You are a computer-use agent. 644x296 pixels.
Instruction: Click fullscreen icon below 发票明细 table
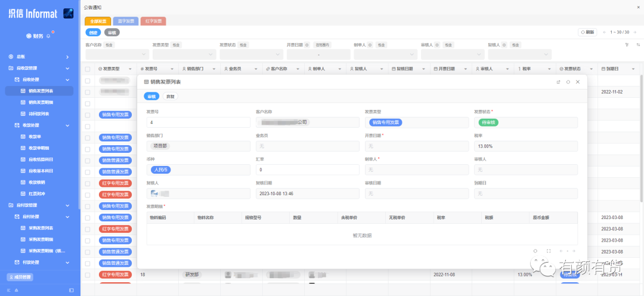click(549, 251)
